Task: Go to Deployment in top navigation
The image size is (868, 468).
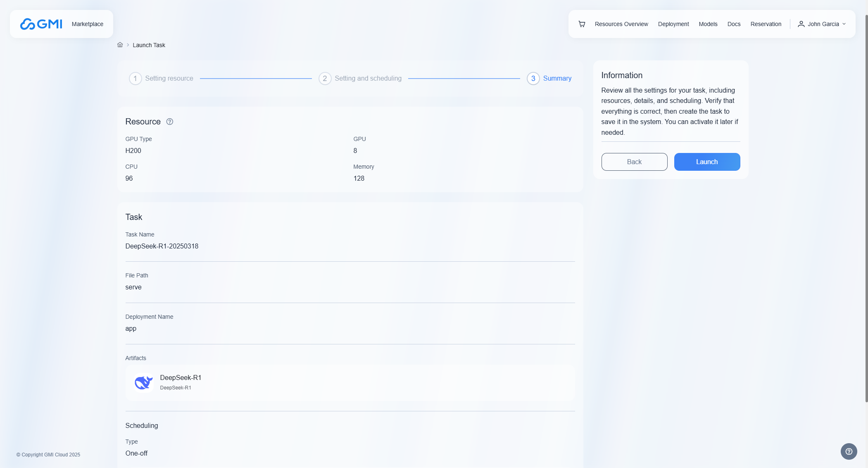Action: [673, 24]
